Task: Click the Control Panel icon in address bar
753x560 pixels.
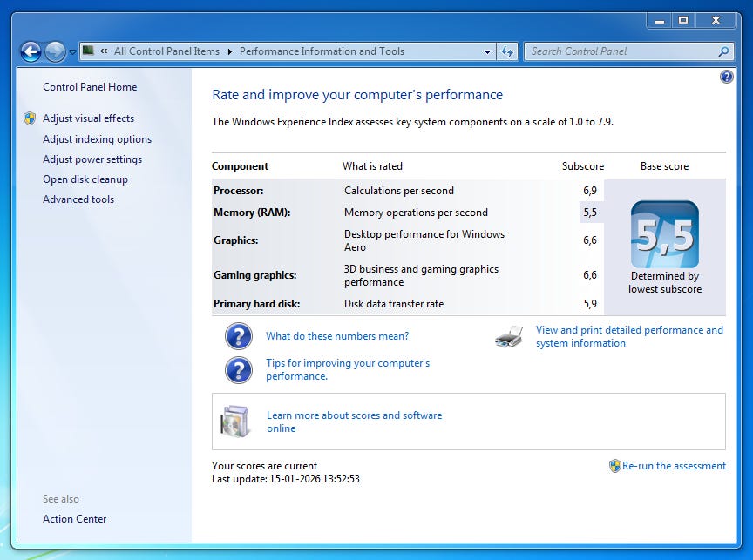Action: pyautogui.click(x=88, y=51)
